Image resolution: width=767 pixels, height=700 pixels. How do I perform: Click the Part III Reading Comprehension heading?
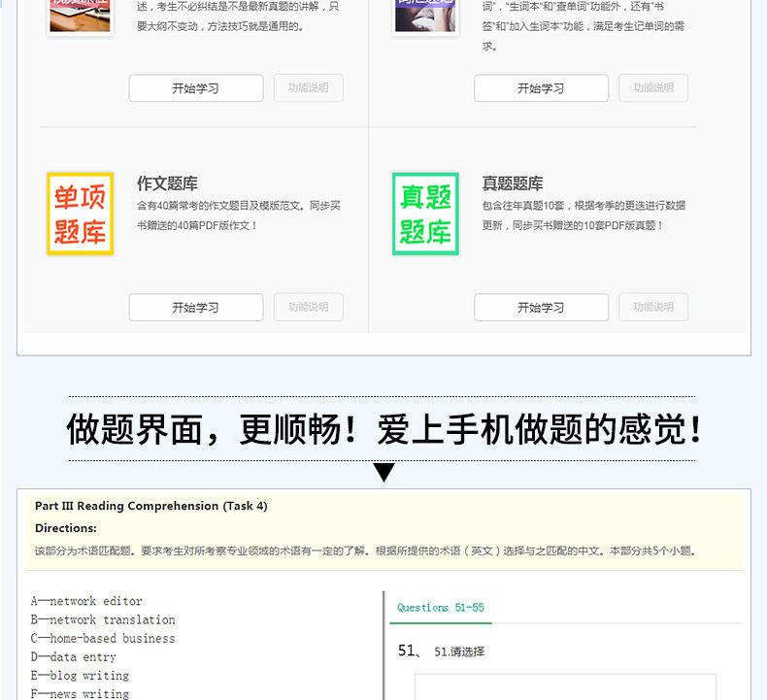[x=151, y=506]
